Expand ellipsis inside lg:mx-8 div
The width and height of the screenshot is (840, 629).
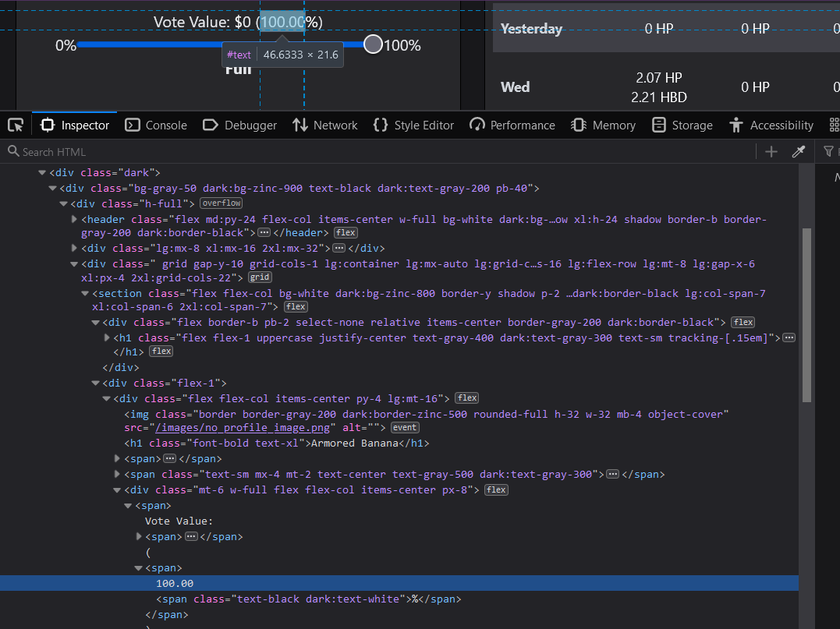[x=339, y=249]
